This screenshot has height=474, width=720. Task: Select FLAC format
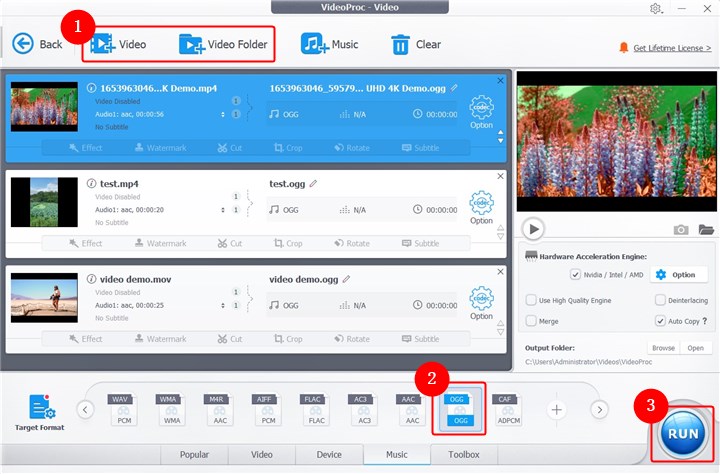click(x=316, y=409)
